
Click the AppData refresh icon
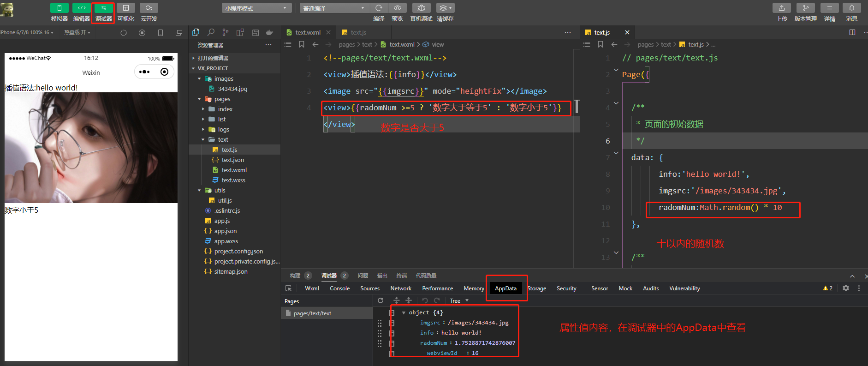(380, 300)
